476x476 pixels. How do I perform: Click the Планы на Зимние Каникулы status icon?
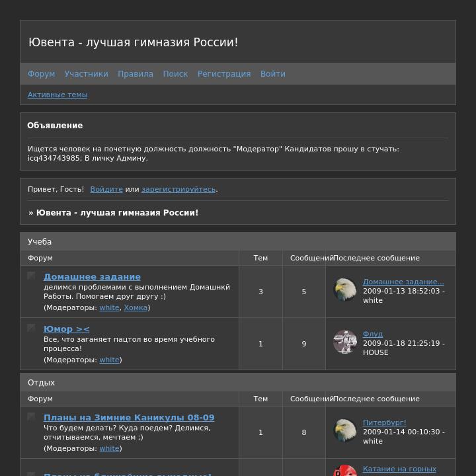pyautogui.click(x=31, y=416)
